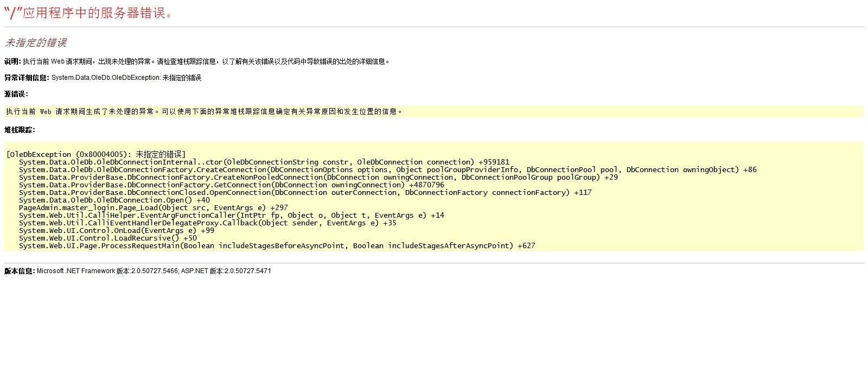Click the System.Data.OleDb.OleDbException text in exception details
868x385 pixels.
pyautogui.click(x=106, y=78)
